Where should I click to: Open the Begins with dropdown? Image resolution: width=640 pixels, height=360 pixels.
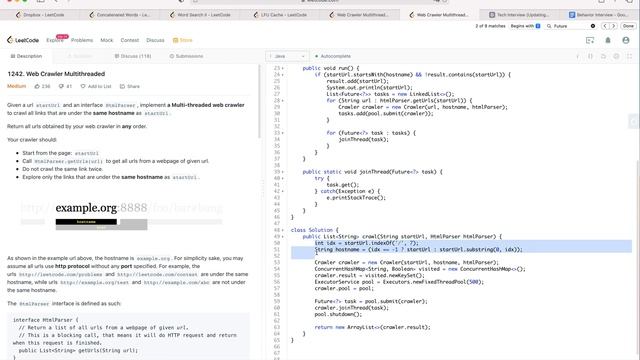525,26
